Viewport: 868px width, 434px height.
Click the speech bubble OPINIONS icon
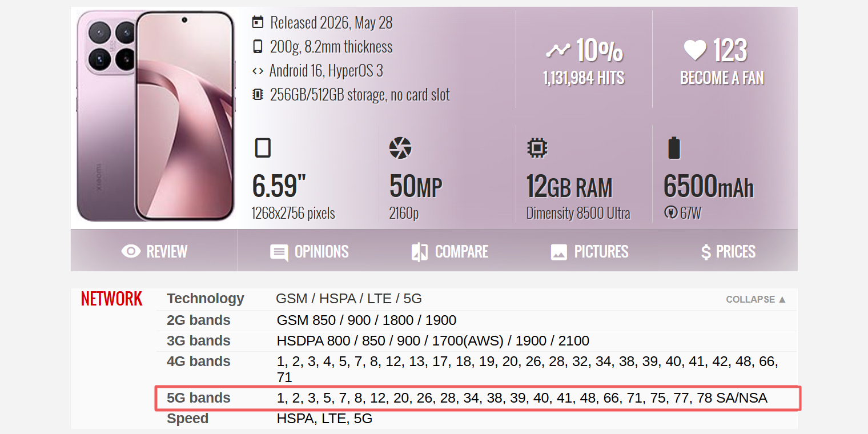click(279, 252)
